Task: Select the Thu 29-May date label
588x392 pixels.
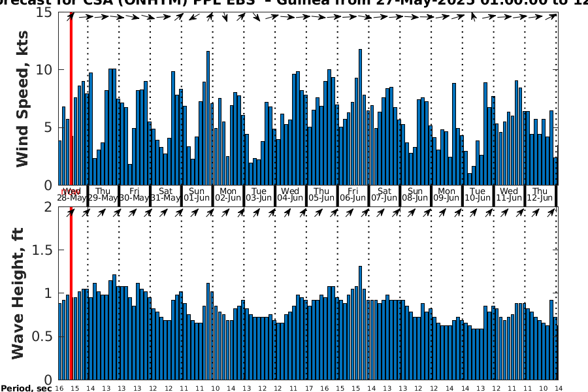Action: (x=103, y=194)
